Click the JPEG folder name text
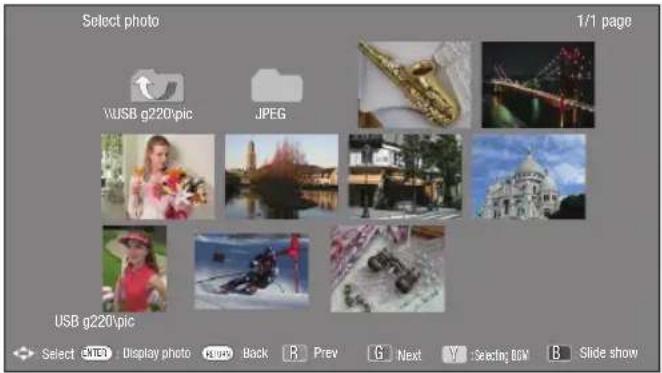This screenshot has height=373, width=662. coord(271,114)
